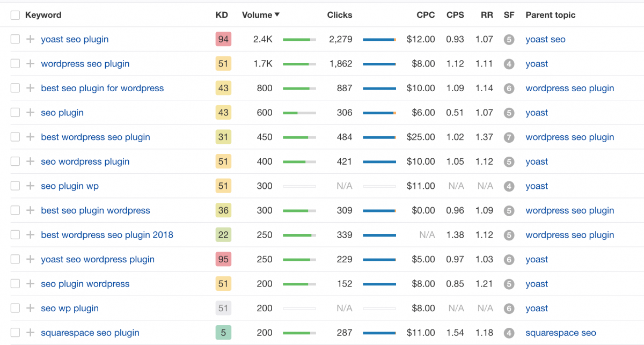Add 'seo plugin wp' using plus icon

[x=31, y=186]
